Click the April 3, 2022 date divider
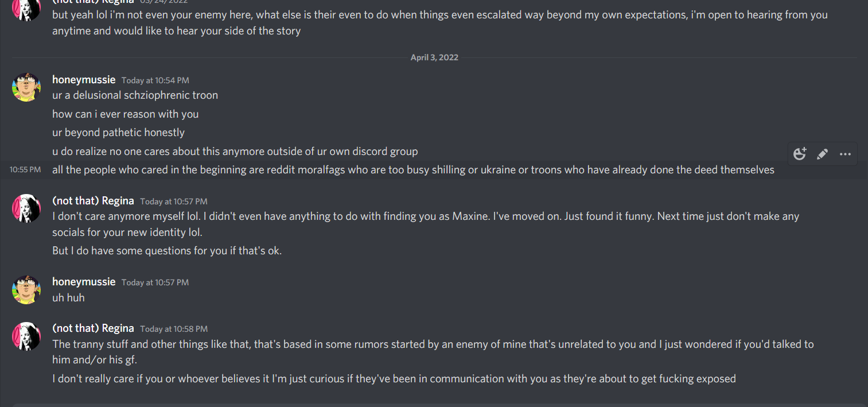868x407 pixels. 434,57
